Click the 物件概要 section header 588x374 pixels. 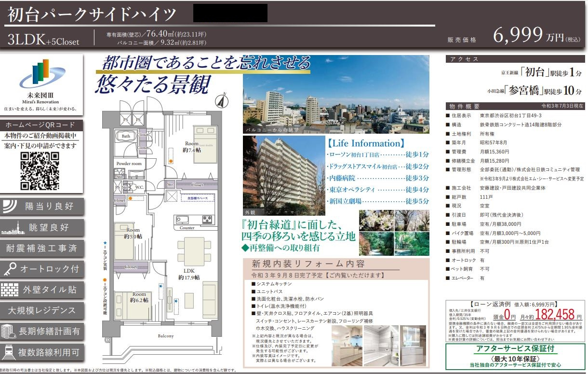tap(515, 106)
